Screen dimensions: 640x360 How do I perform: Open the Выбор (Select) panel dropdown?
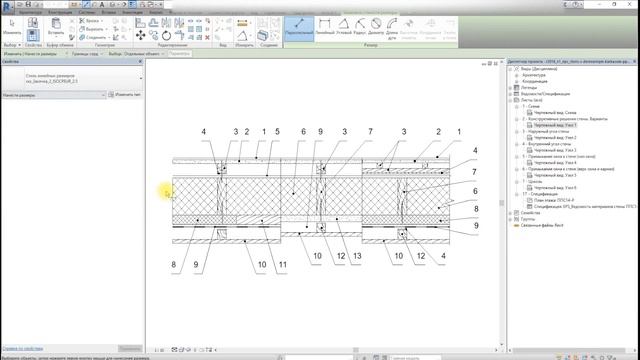pyautogui.click(x=12, y=45)
